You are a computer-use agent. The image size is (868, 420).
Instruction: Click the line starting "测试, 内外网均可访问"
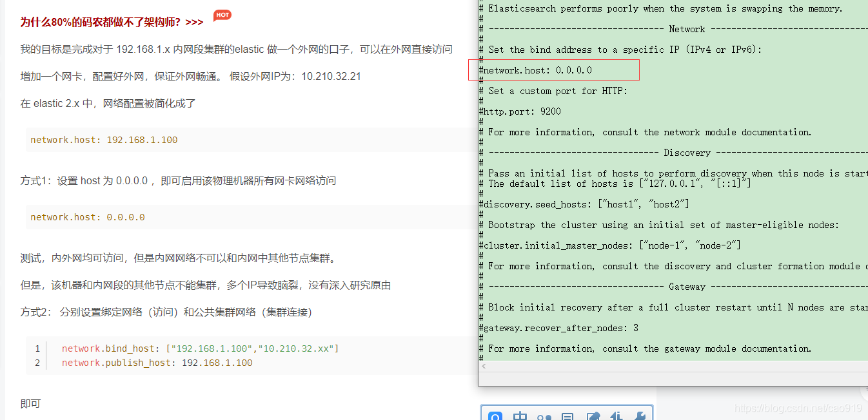click(x=178, y=258)
